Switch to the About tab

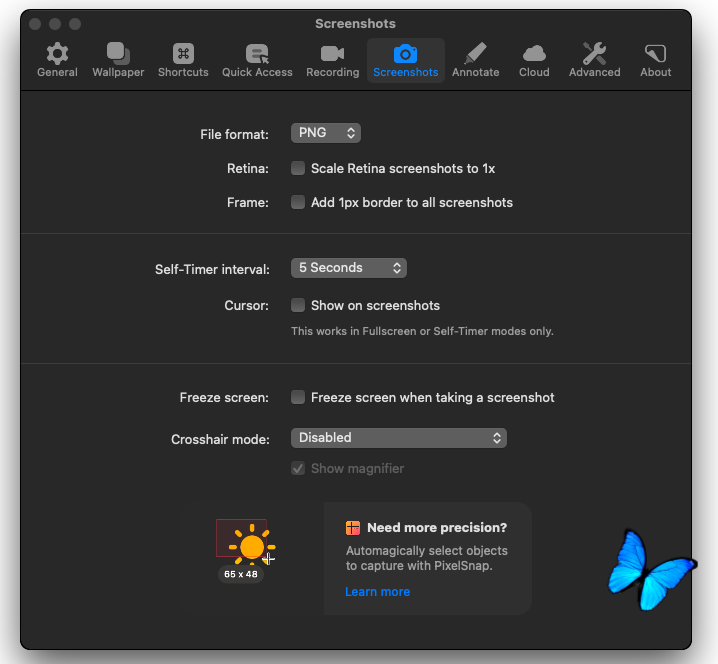655,54
